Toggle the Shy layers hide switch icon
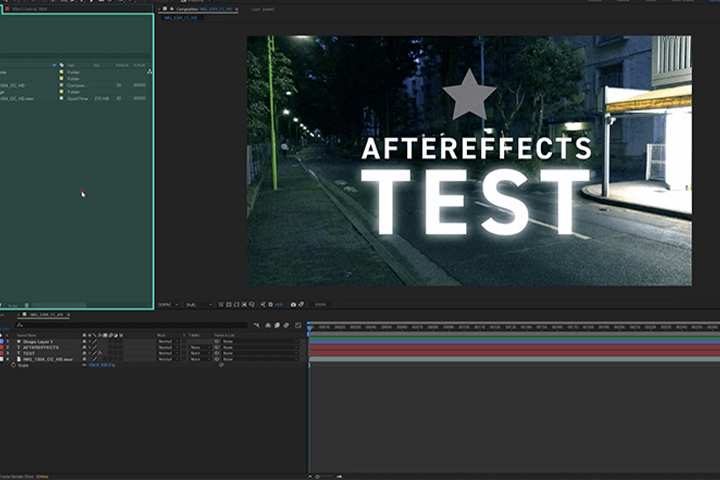 (268, 325)
